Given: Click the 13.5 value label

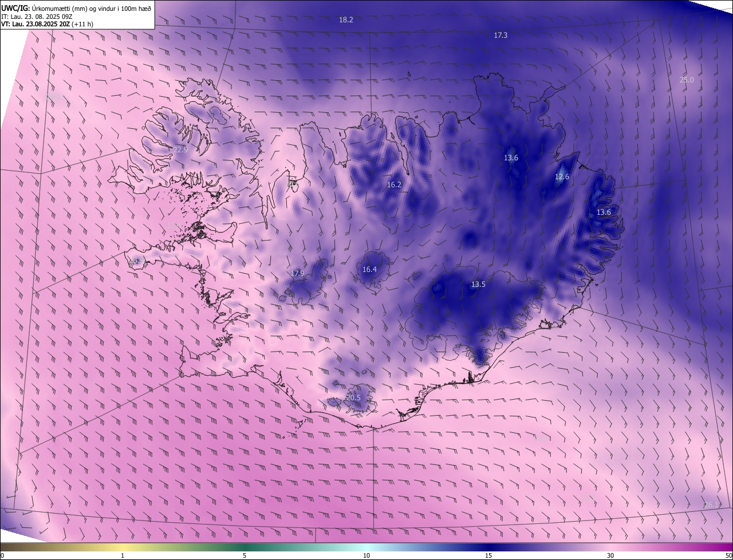Looking at the screenshot, I should point(478,284).
